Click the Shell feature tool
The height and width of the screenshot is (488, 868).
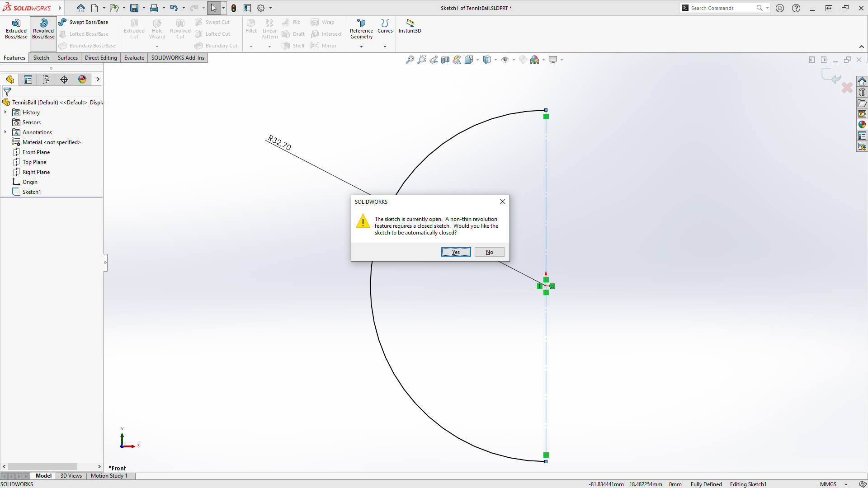click(293, 45)
